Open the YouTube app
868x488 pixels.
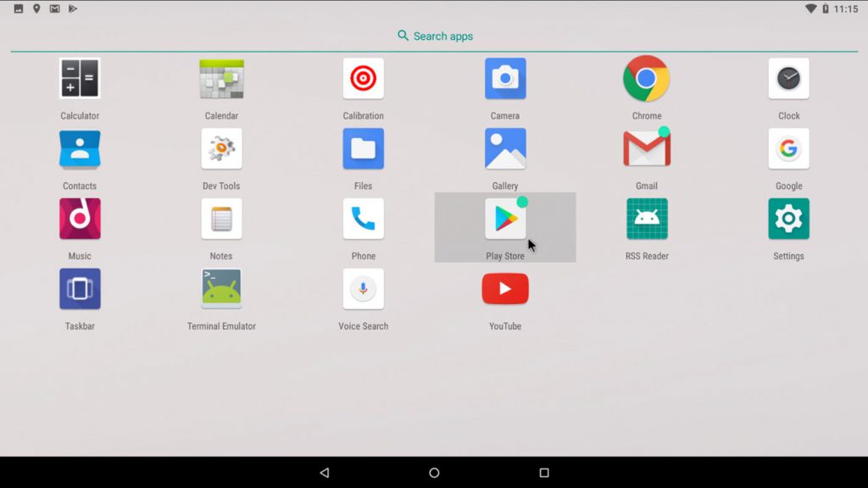[505, 290]
